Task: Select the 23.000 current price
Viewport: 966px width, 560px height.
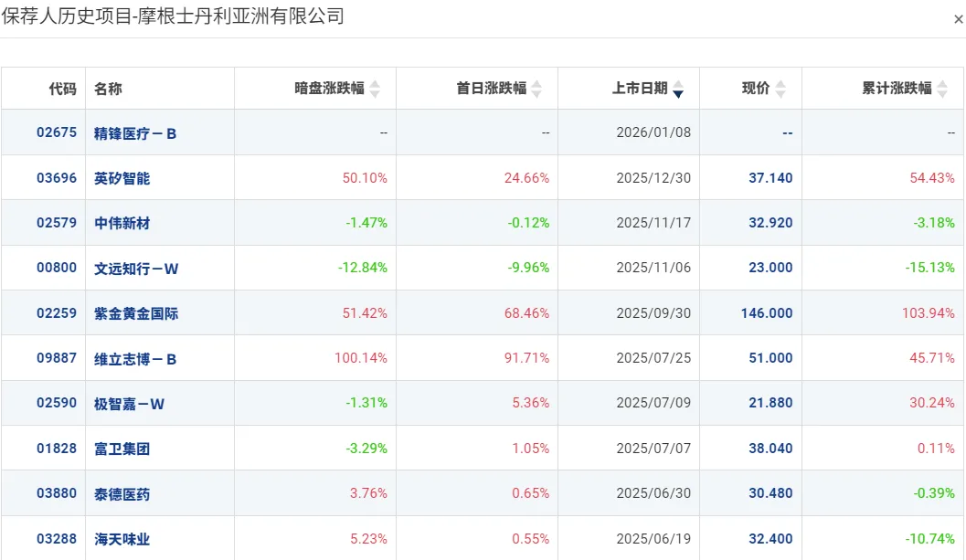Action: 770,268
